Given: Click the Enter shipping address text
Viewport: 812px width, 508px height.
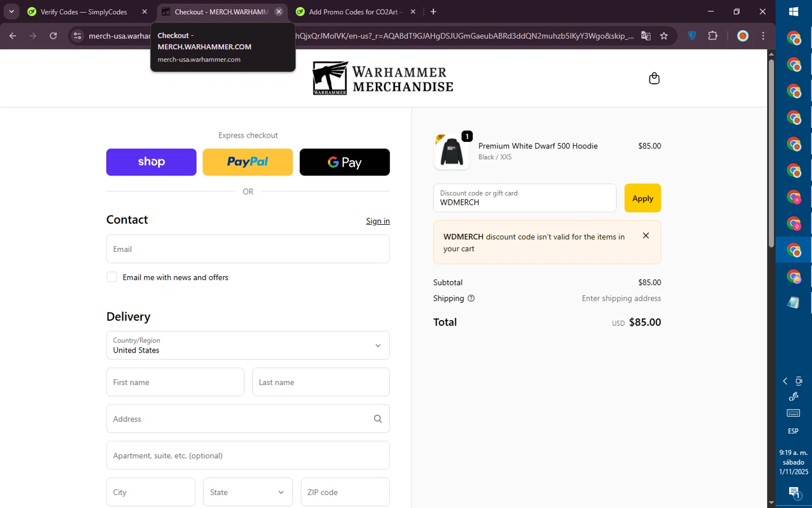Looking at the screenshot, I should click(621, 298).
